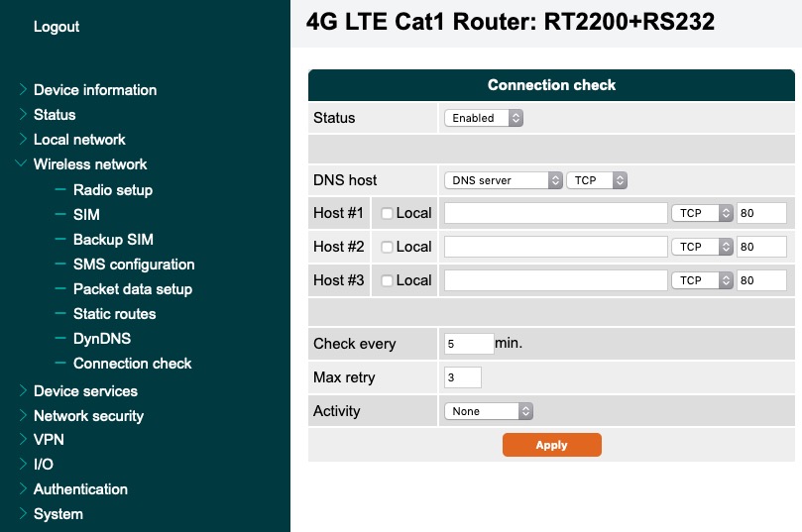Screen dimensions: 802x532
Task: Collapse the Wireless network arrow
Action: pyautogui.click(x=22, y=163)
